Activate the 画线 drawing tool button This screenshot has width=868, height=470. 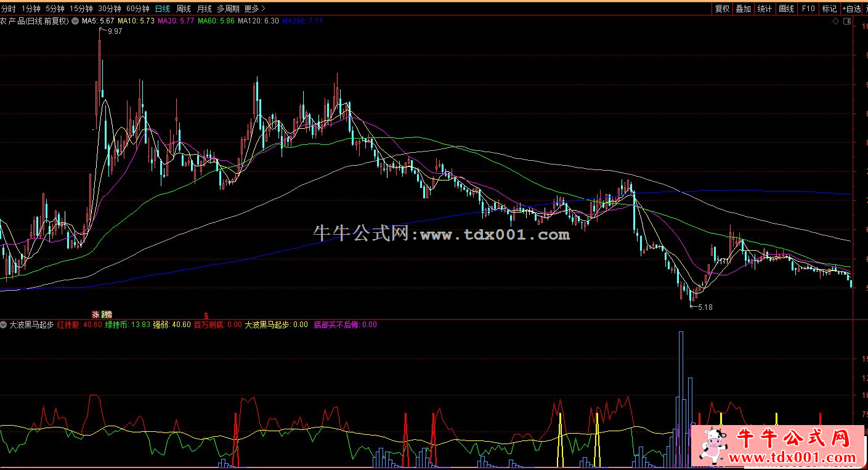(x=786, y=9)
